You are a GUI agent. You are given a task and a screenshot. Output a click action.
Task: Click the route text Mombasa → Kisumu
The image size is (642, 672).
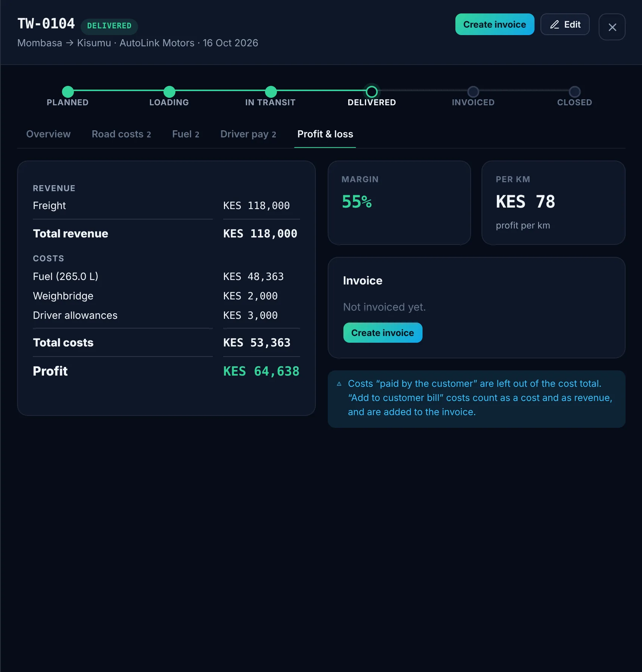tap(64, 43)
